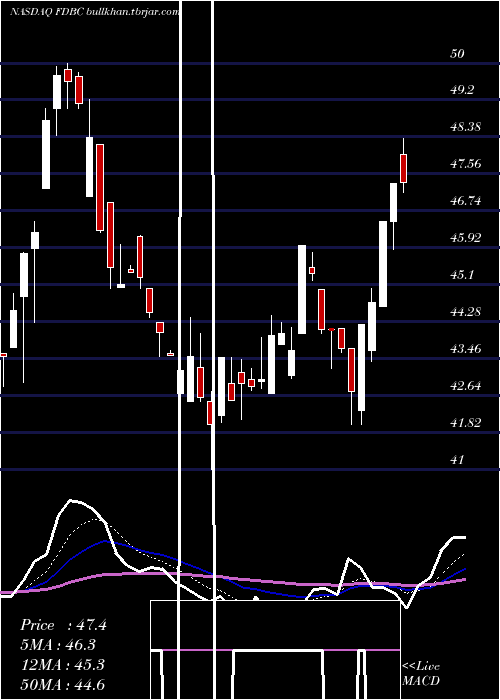Click the <<Live MACD label
Image resolution: width=500 pixels, height=700 pixels.
(421, 673)
